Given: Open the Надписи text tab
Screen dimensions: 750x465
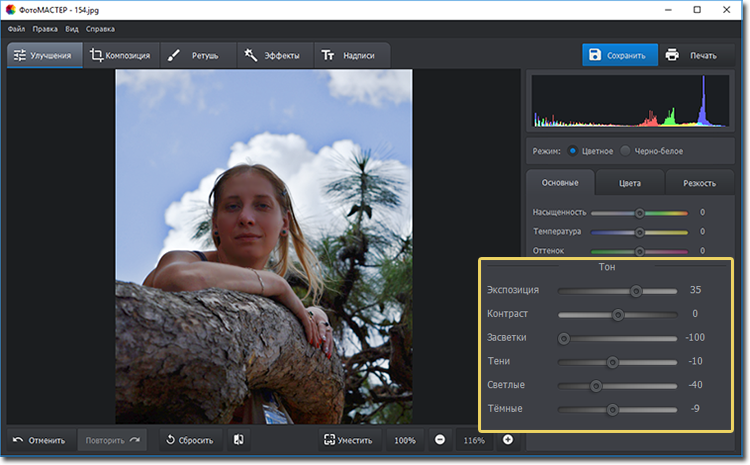Looking at the screenshot, I should (x=350, y=55).
